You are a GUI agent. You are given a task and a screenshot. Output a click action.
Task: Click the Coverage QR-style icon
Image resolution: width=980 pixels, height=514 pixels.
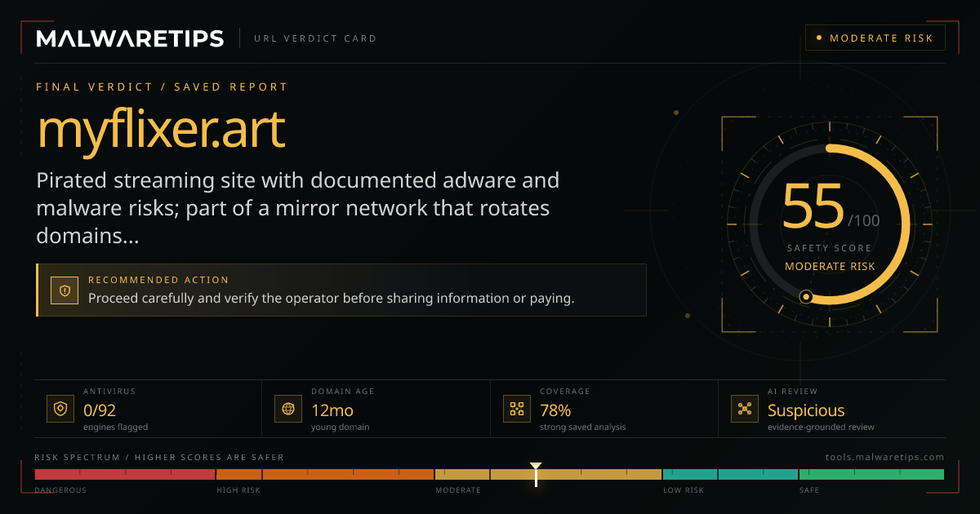tap(515, 409)
